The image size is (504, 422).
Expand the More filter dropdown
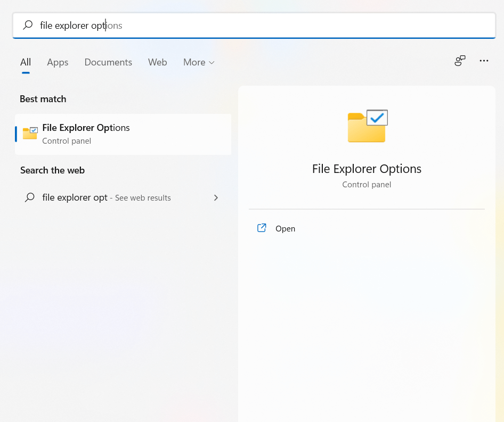(x=199, y=62)
